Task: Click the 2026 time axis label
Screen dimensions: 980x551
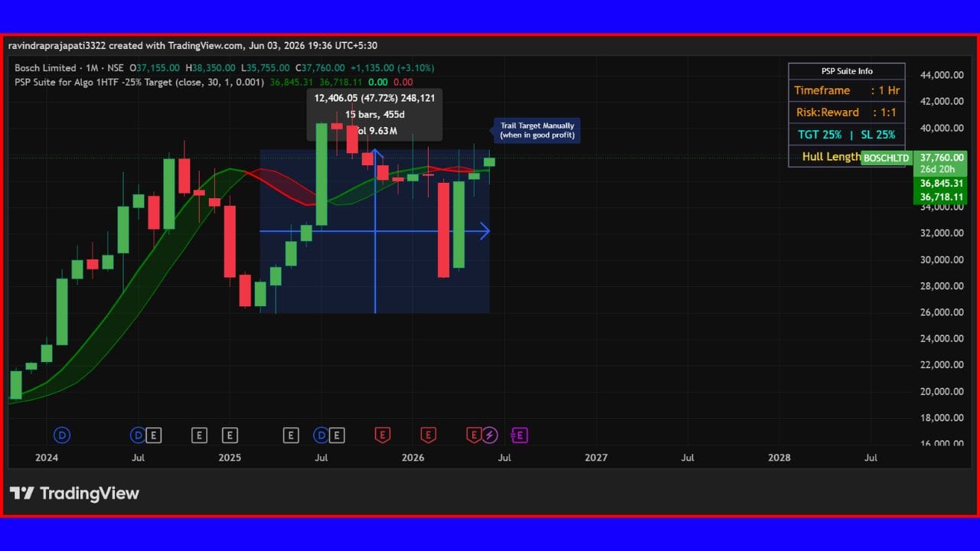Action: tap(413, 458)
